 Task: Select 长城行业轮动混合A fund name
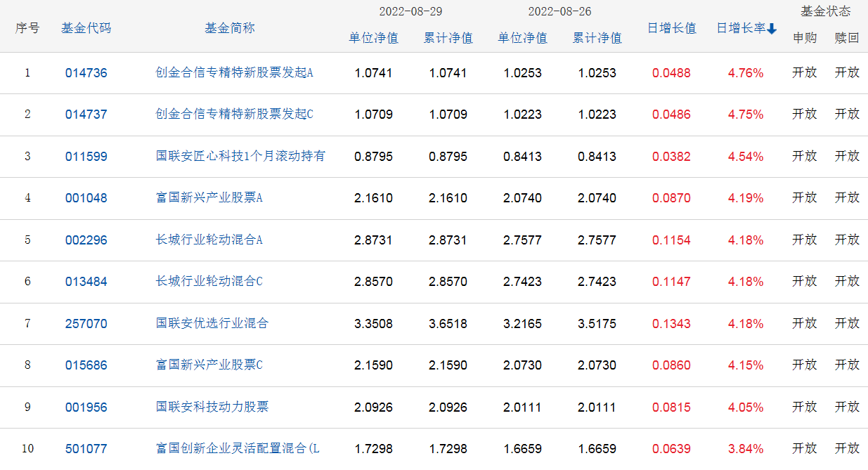209,240
